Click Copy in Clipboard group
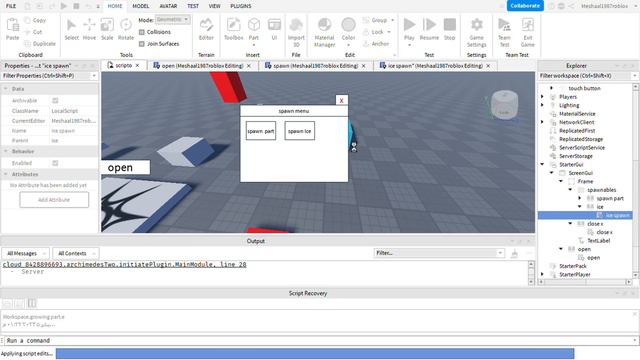Screen dimensions: 640x360 35,20
